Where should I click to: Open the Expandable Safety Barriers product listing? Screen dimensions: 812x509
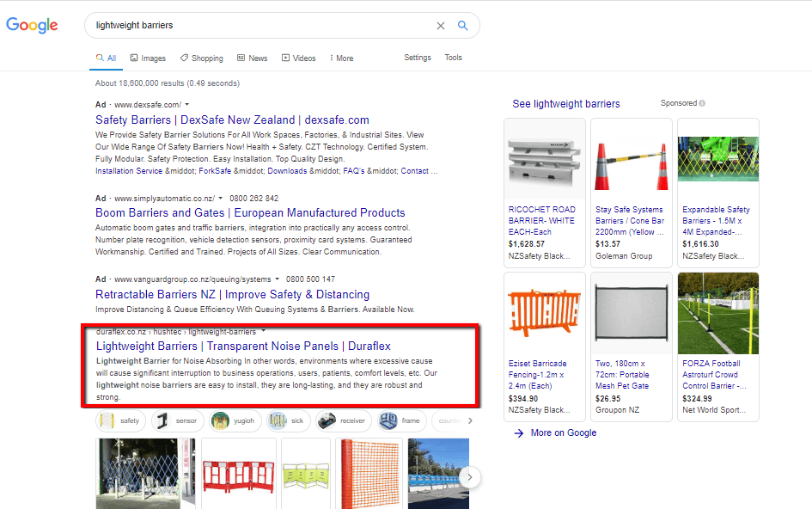(x=717, y=221)
